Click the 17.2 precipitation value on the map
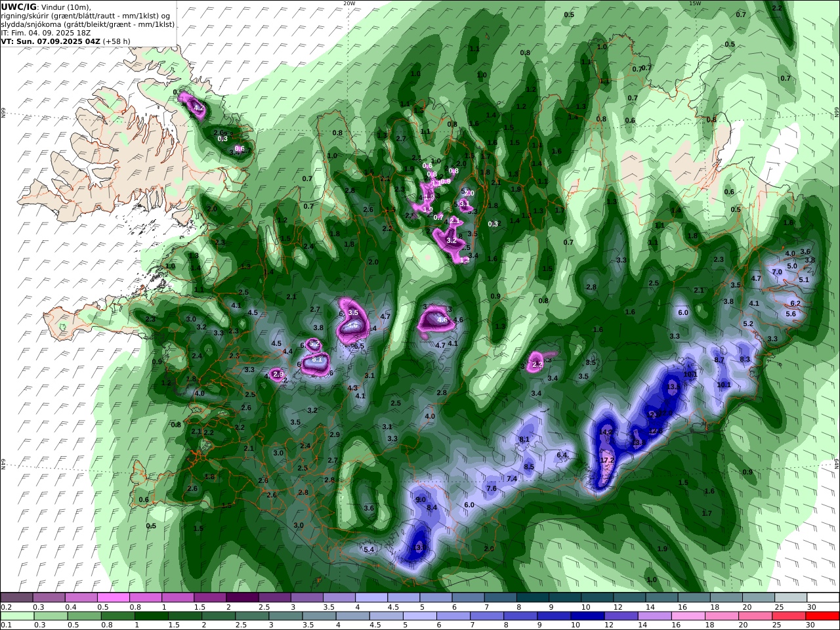This screenshot has width=840, height=630. tap(607, 461)
